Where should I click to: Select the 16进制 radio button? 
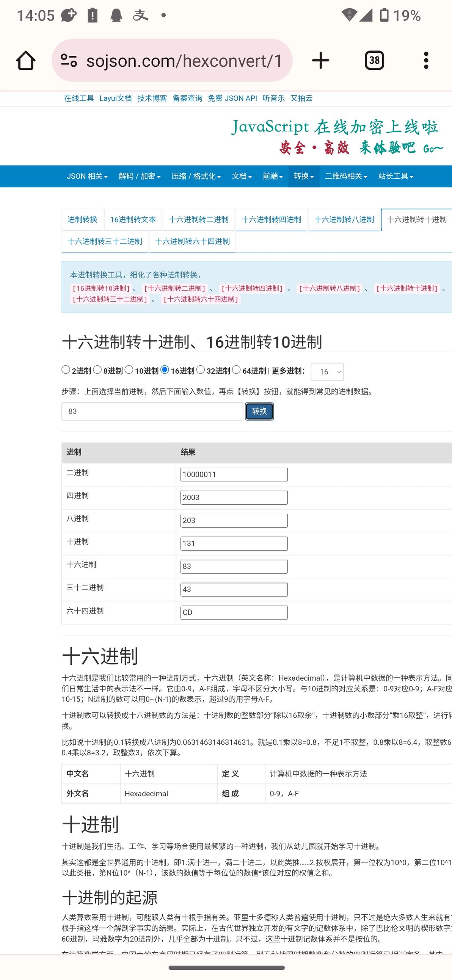click(x=165, y=370)
